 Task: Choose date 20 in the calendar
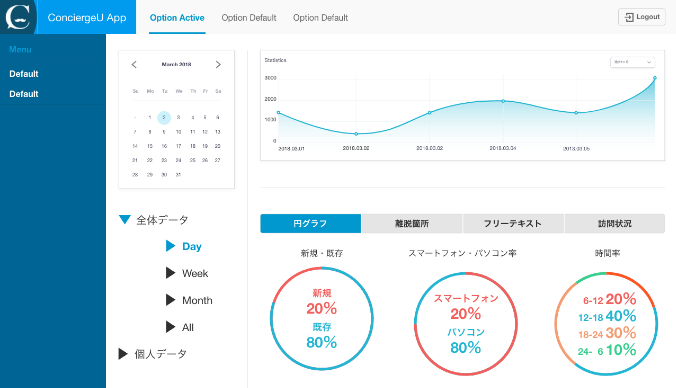click(218, 146)
